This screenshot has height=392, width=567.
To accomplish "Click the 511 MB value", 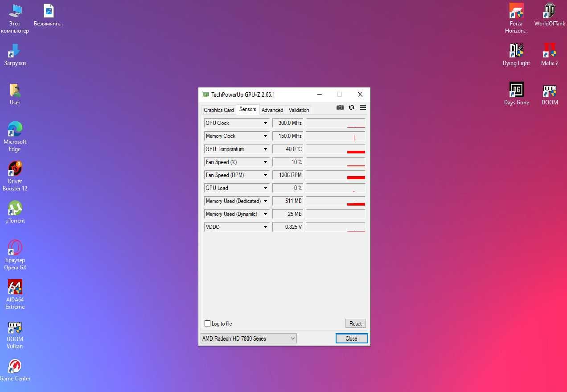I will [x=288, y=201].
